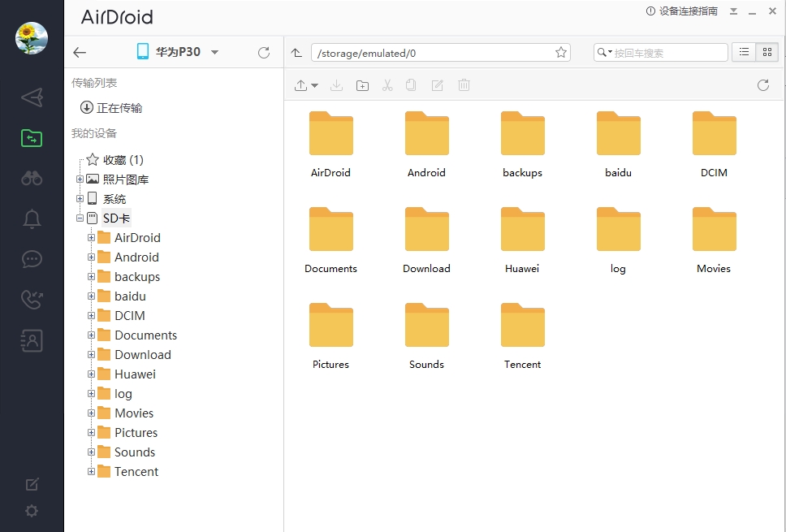The height and width of the screenshot is (532, 786).
Task: Open the settings gear icon
Action: point(32,511)
